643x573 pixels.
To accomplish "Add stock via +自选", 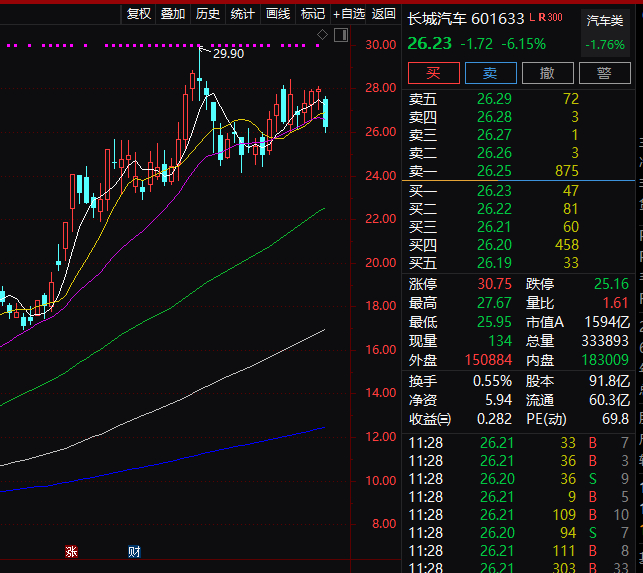I will tap(349, 14).
